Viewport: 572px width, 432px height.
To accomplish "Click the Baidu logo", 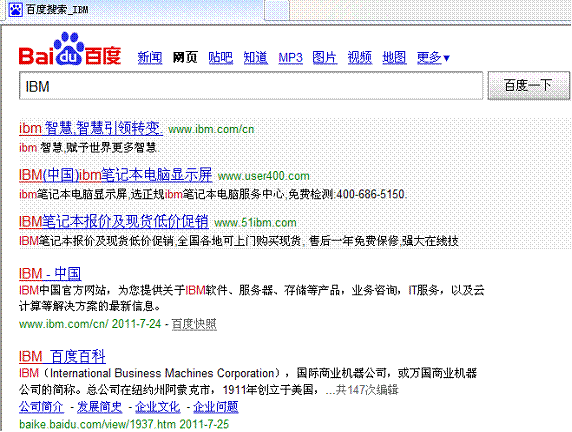I will (70, 49).
